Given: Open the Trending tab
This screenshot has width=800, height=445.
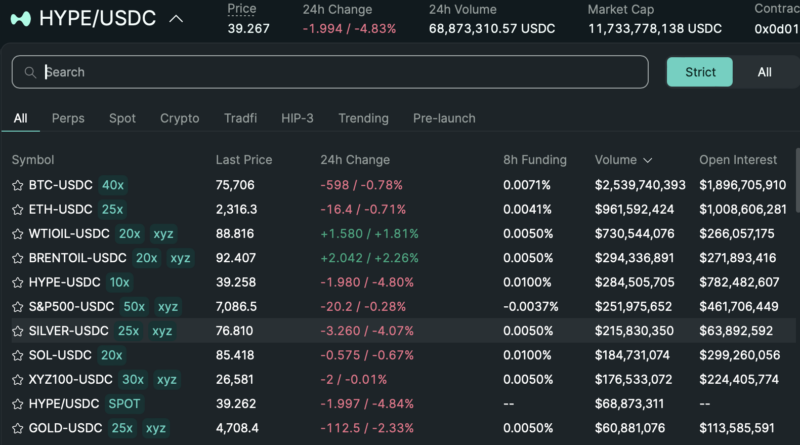Looking at the screenshot, I should click(363, 118).
